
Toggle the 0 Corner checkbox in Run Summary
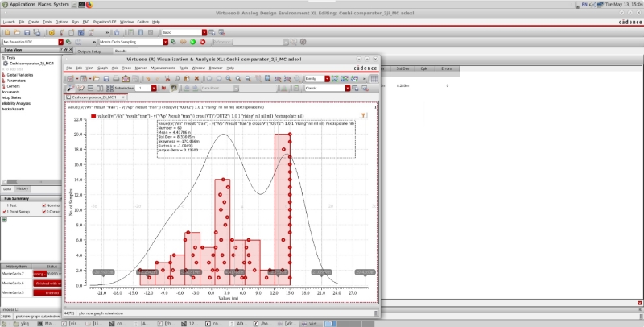click(44, 212)
